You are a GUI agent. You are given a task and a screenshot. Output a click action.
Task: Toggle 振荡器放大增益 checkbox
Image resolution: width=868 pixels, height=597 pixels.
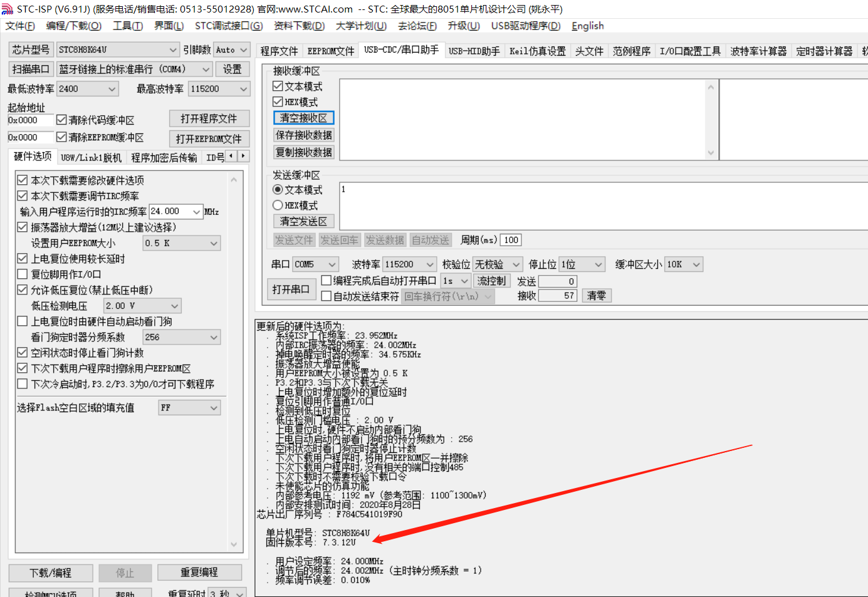tap(23, 227)
